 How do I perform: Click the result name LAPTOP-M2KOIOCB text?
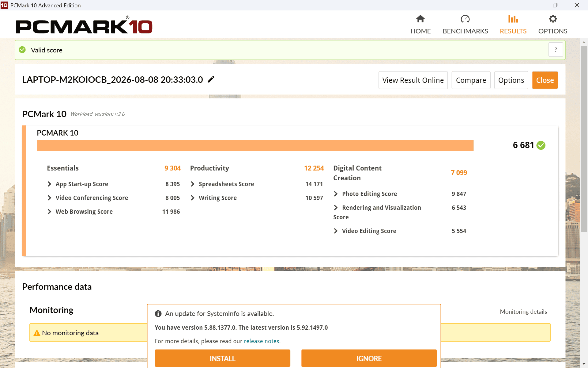(x=112, y=79)
